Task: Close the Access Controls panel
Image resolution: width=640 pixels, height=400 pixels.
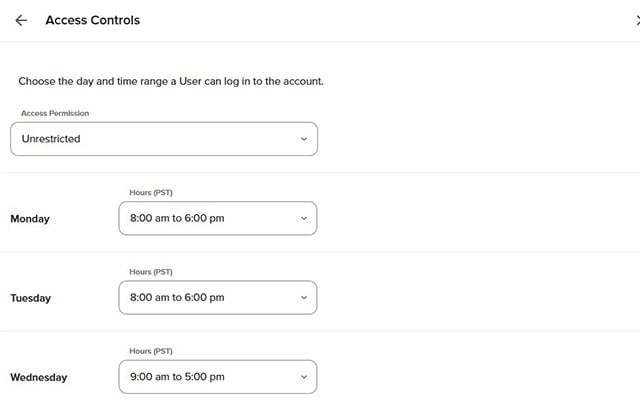Action: pyautogui.click(x=636, y=20)
